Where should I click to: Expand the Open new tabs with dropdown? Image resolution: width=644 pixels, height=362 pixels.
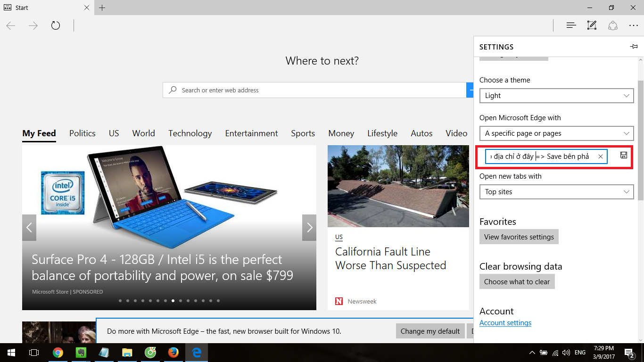coord(557,192)
